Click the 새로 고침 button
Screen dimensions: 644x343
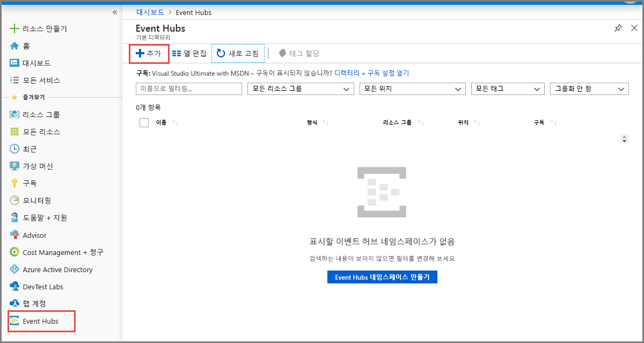238,54
